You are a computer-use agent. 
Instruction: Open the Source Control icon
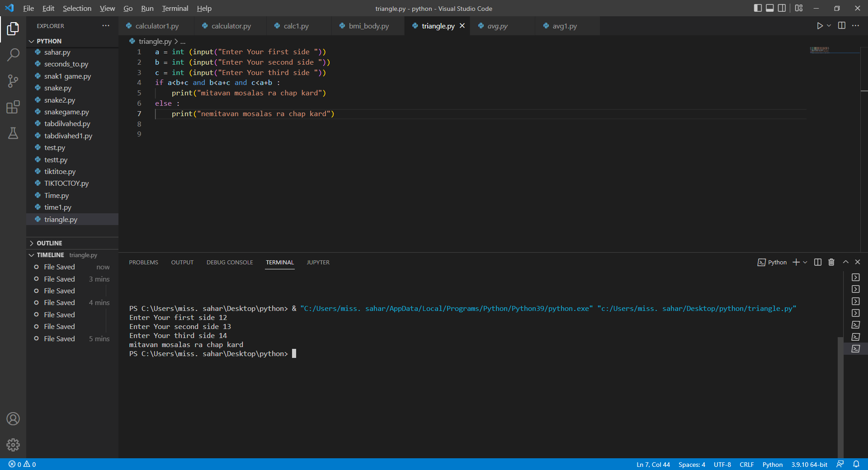(x=13, y=80)
